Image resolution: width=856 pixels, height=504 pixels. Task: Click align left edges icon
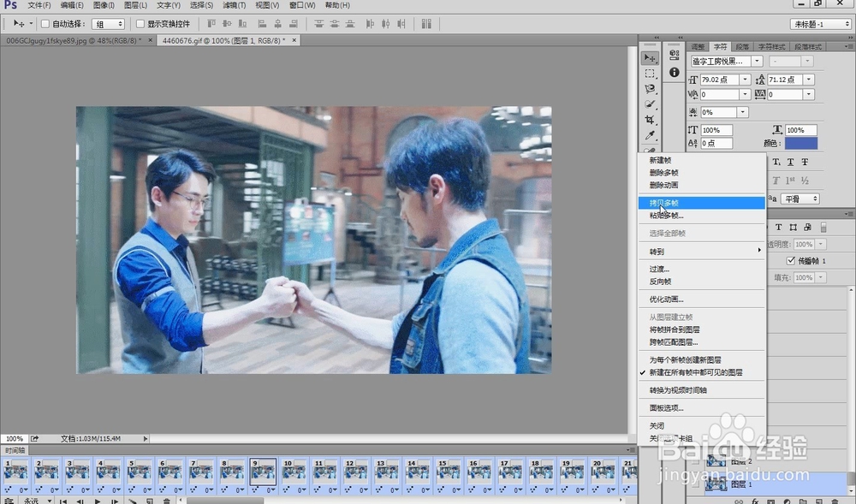pyautogui.click(x=262, y=23)
